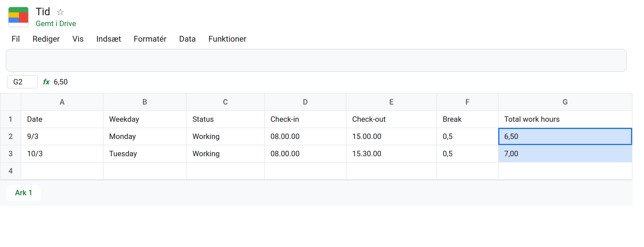This screenshot has width=644, height=247.
Task: Click the Date header cell
Action: pyautogui.click(x=62, y=119)
